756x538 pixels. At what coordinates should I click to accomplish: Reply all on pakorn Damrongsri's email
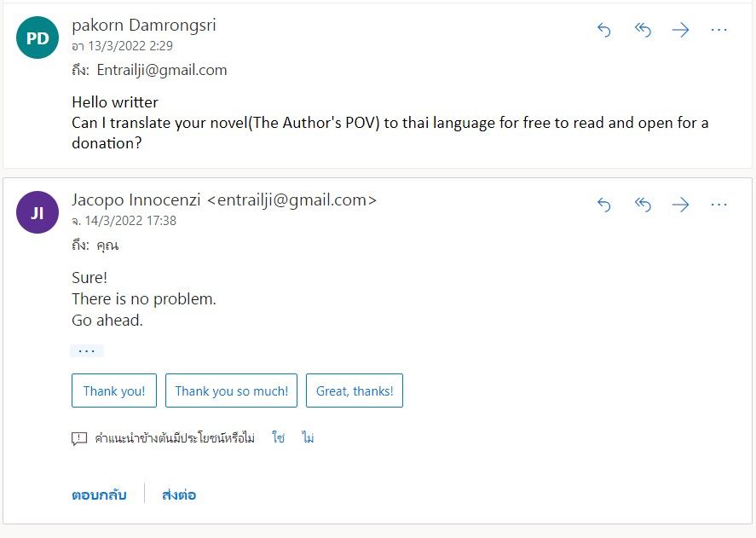coord(643,30)
